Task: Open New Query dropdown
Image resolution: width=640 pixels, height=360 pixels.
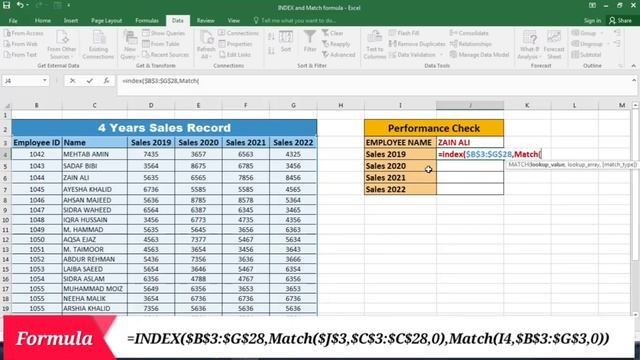Action: 130,44
